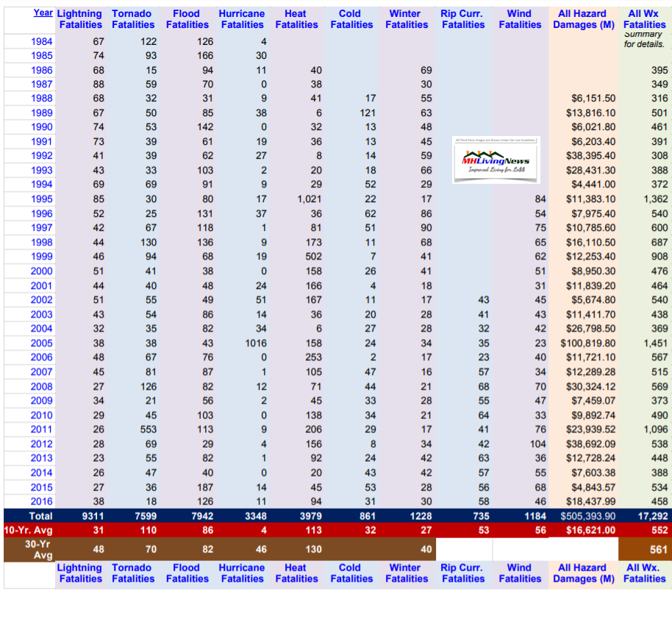Open the 1992 year link

click(x=42, y=156)
